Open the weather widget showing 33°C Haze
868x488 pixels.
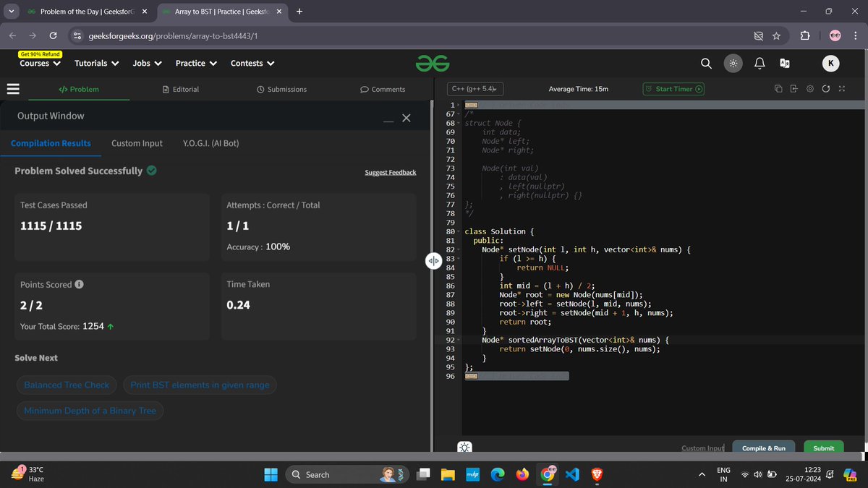point(27,474)
